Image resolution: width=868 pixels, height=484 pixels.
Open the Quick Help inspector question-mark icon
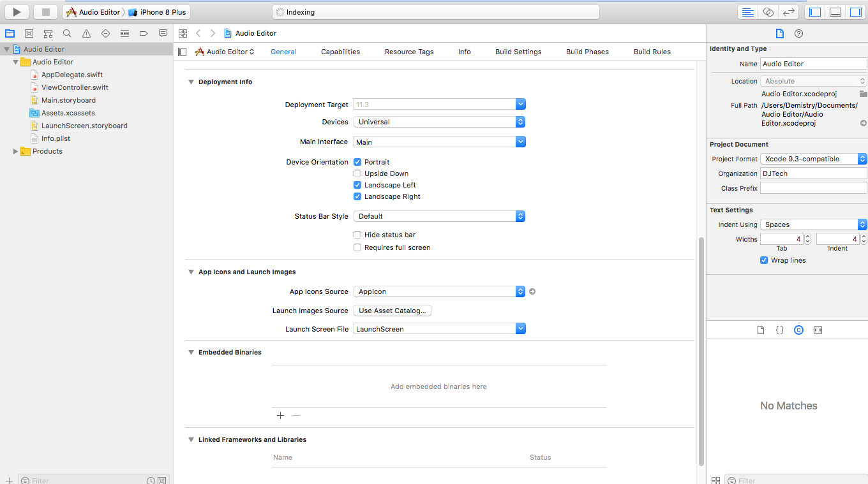pyautogui.click(x=798, y=33)
